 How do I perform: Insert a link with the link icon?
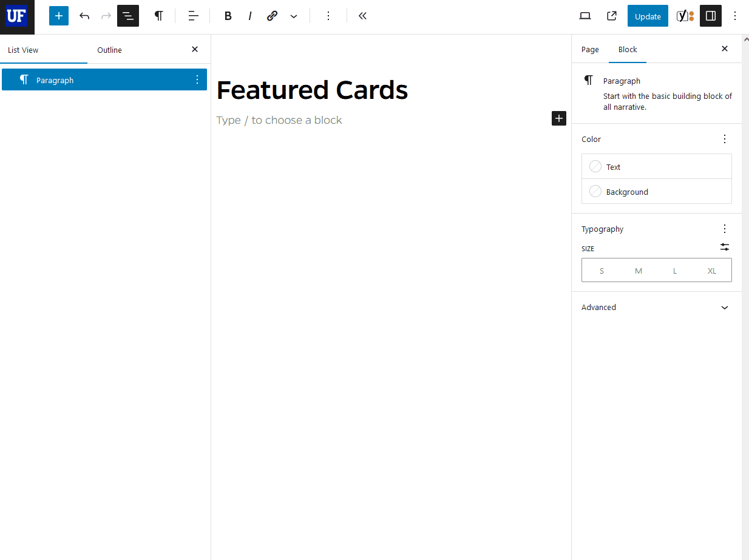tap(272, 16)
